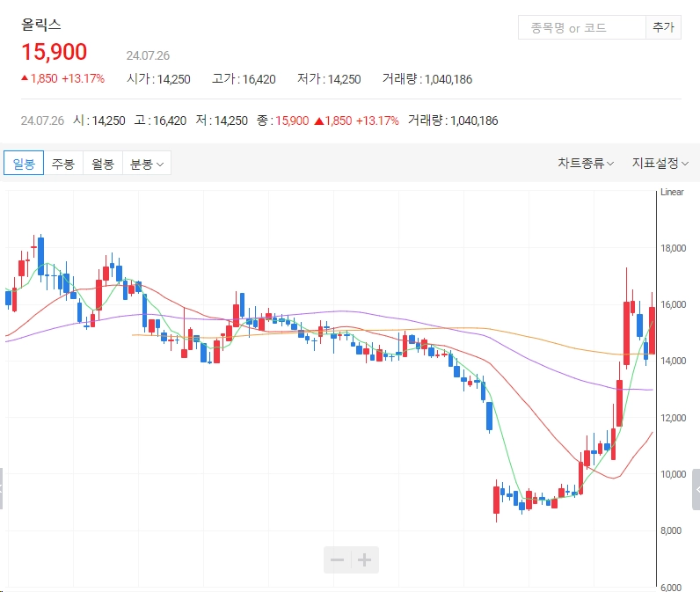Click the 추가 add button
The height and width of the screenshot is (592, 700).
point(663,27)
